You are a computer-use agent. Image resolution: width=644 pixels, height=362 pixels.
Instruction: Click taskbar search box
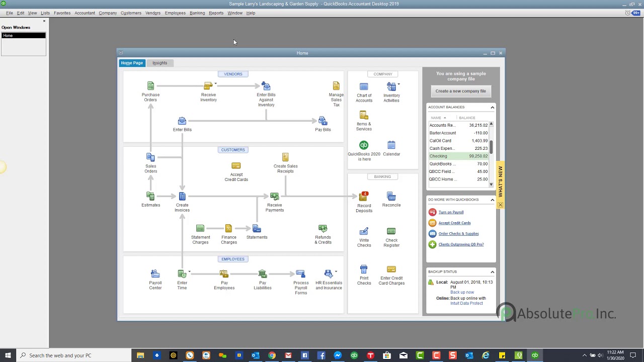pyautogui.click(x=74, y=355)
